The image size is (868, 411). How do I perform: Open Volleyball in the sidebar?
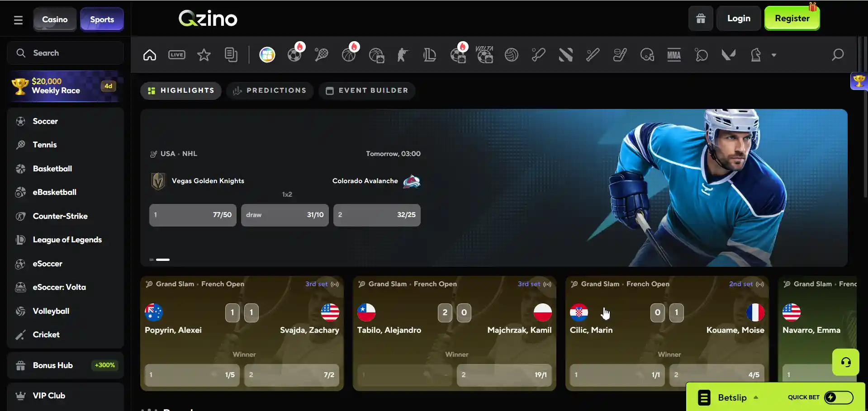66,311
